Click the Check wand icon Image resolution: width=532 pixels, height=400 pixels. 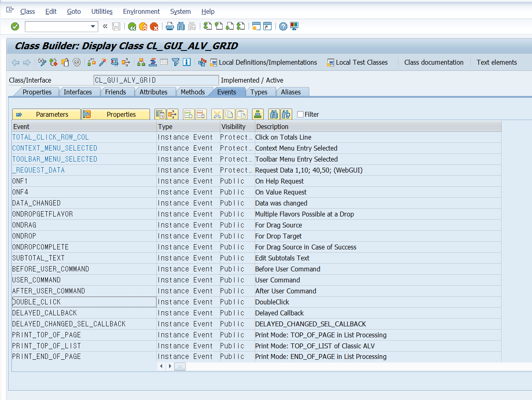click(103, 62)
